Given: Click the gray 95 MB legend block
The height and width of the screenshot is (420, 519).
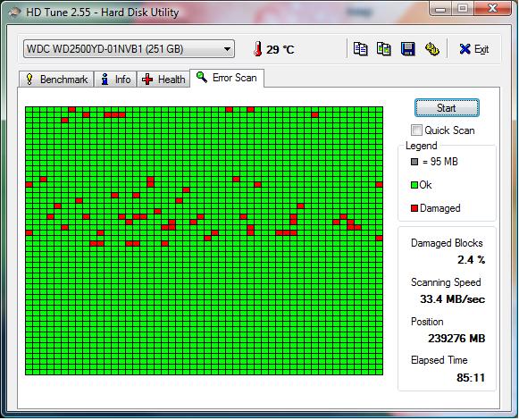Looking at the screenshot, I should [x=414, y=162].
